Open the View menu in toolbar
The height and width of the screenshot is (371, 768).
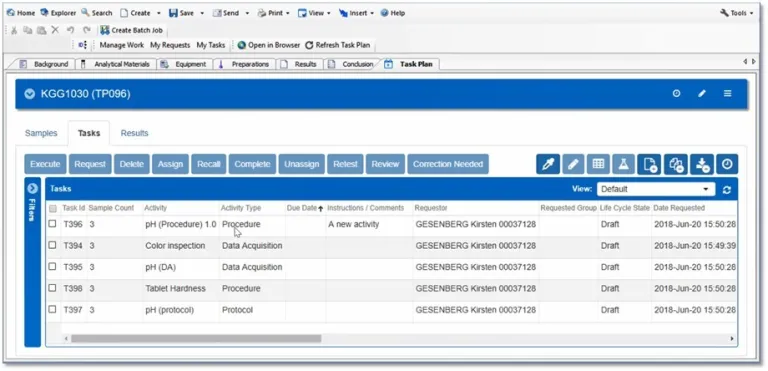pyautogui.click(x=314, y=13)
